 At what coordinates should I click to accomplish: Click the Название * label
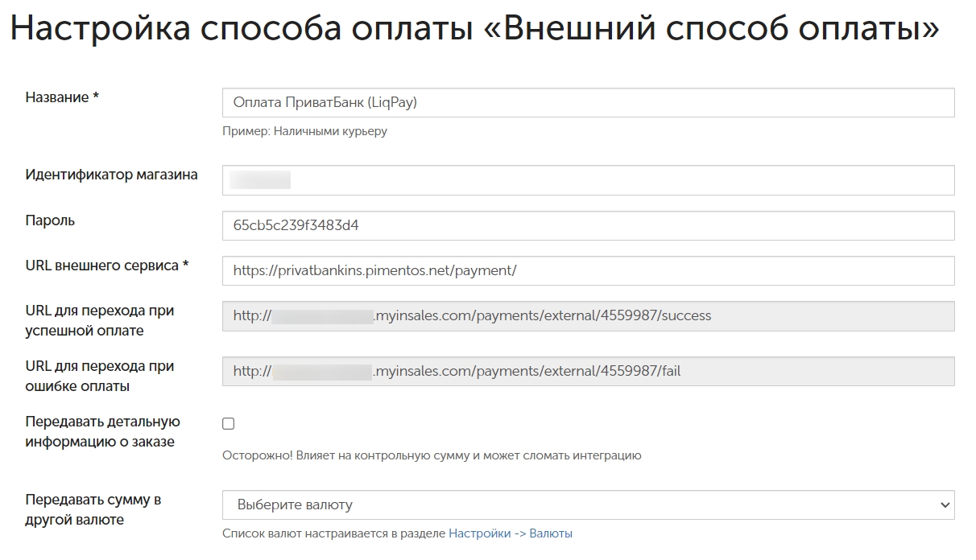coord(62,97)
